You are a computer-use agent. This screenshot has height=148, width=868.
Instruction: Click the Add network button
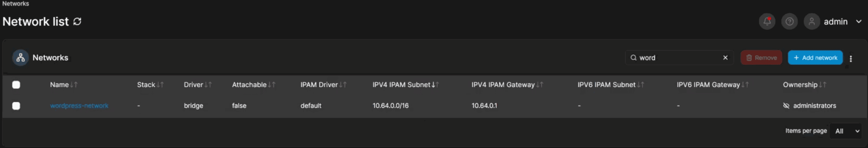815,58
